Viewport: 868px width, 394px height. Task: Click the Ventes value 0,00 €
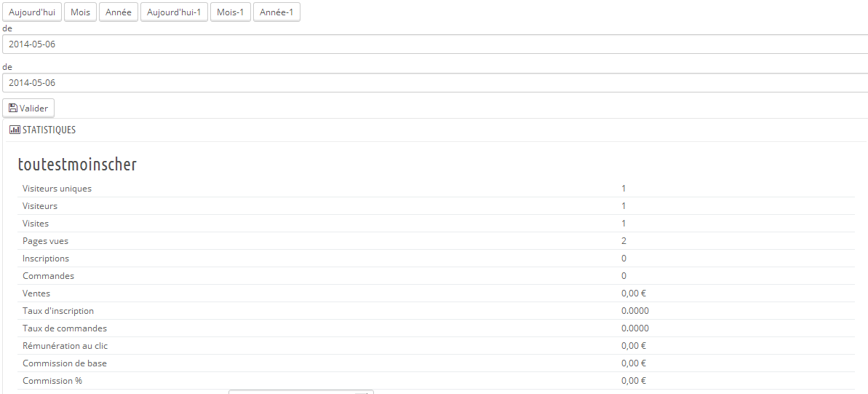(x=634, y=293)
